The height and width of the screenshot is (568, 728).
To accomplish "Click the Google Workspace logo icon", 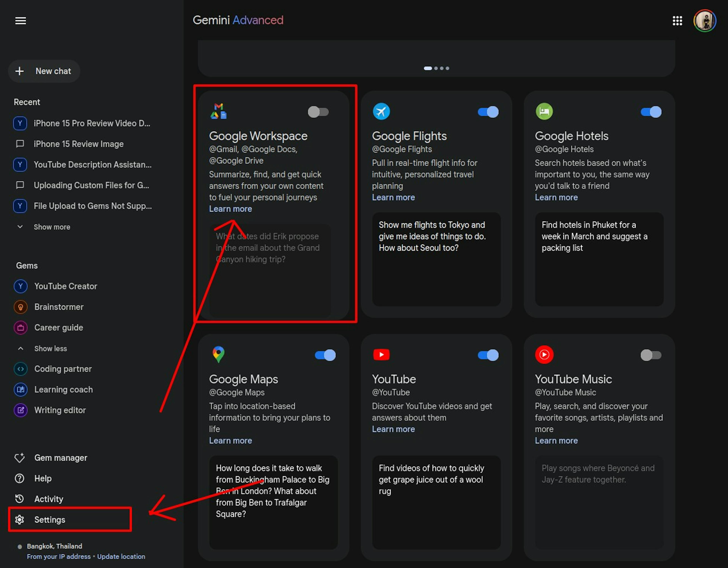I will [219, 111].
